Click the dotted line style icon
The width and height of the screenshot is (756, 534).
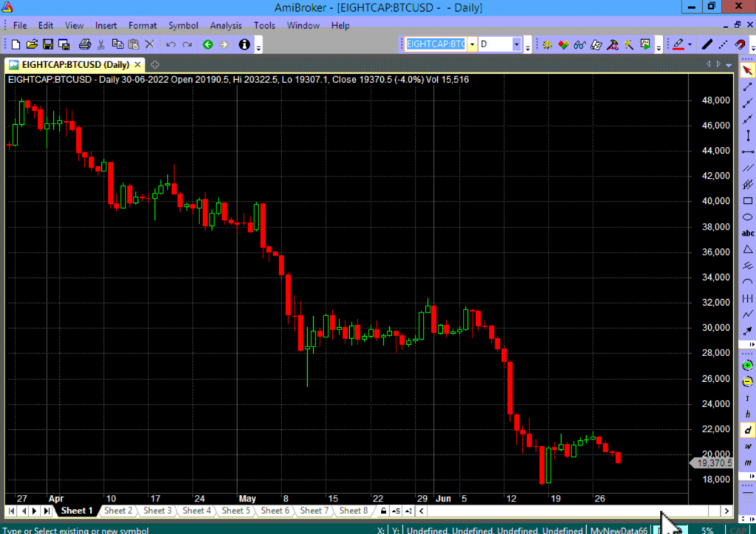(724, 44)
